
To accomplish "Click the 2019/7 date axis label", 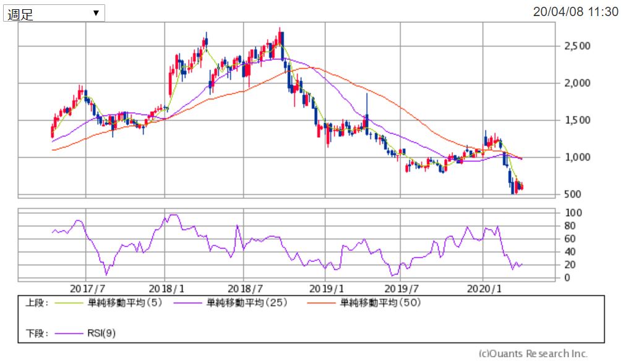I will 401,289.
